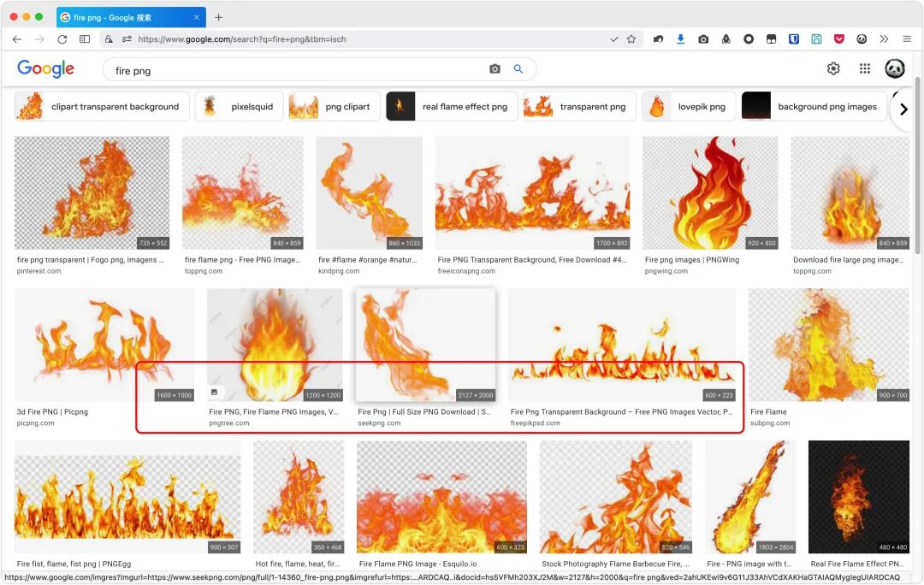This screenshot has height=585, width=924.
Task: Select the 'lovepik png' suggestion chip
Action: [688, 106]
